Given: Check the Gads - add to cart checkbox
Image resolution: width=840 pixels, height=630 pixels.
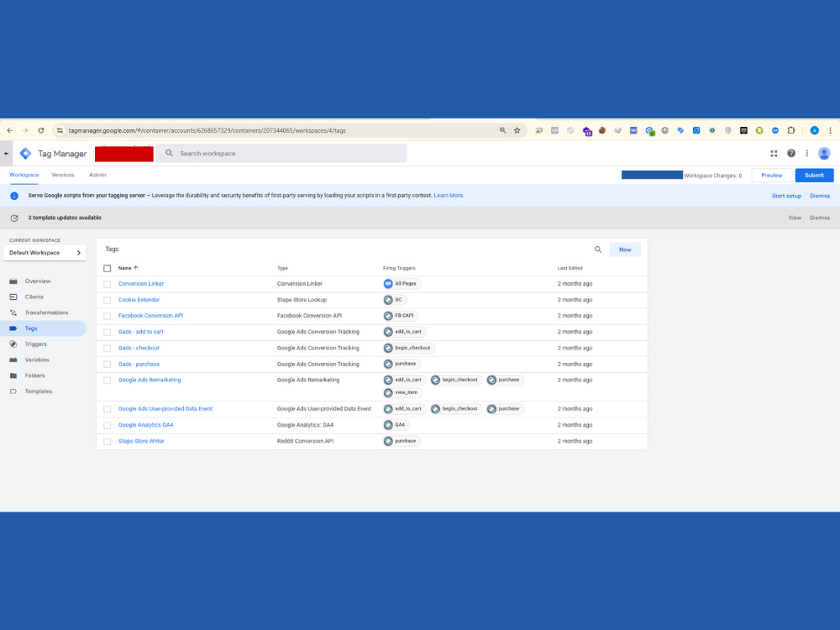Looking at the screenshot, I should [108, 332].
